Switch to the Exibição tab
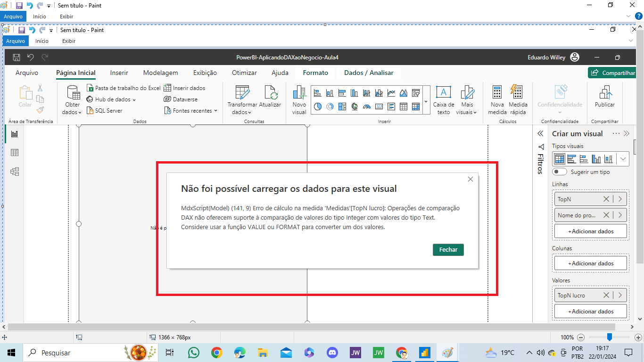 click(205, 73)
